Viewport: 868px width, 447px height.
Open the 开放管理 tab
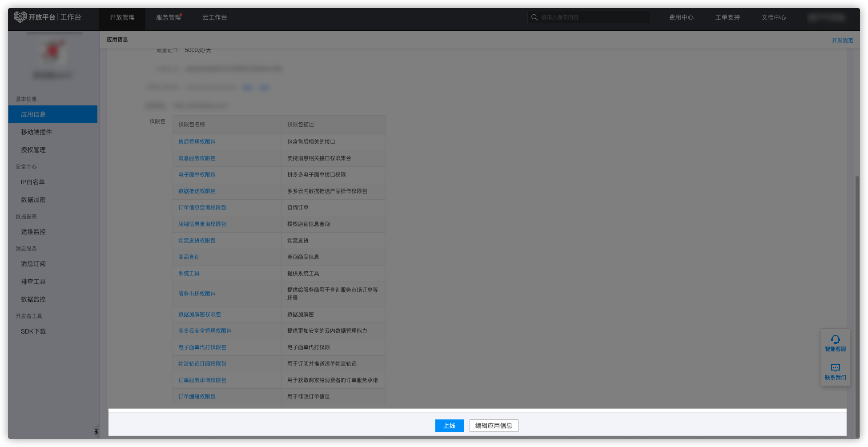122,17
